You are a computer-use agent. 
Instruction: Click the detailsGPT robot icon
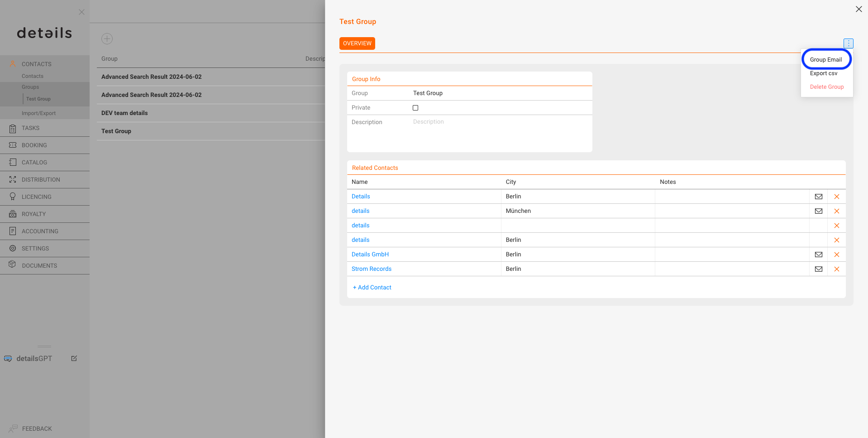point(8,358)
